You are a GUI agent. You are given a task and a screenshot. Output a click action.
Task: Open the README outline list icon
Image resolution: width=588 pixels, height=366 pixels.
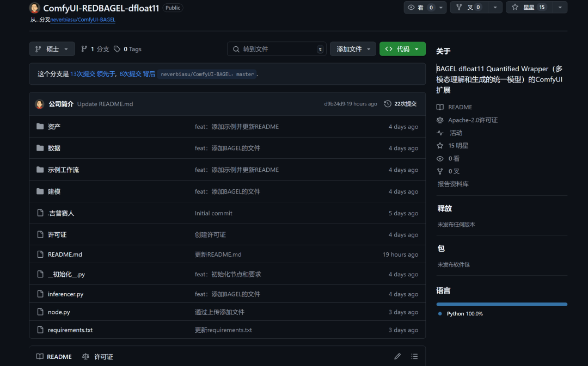click(414, 357)
